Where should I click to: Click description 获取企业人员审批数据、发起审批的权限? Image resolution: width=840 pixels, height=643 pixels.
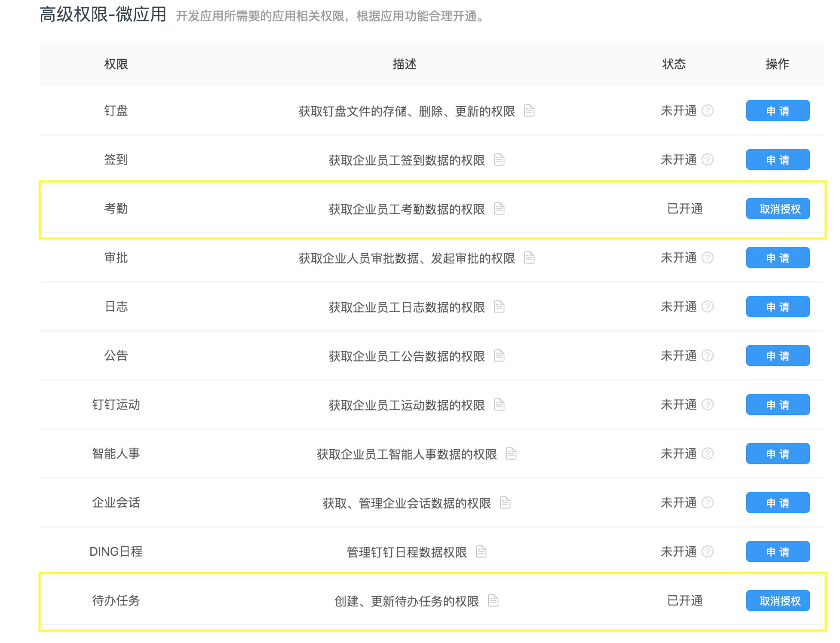point(407,258)
